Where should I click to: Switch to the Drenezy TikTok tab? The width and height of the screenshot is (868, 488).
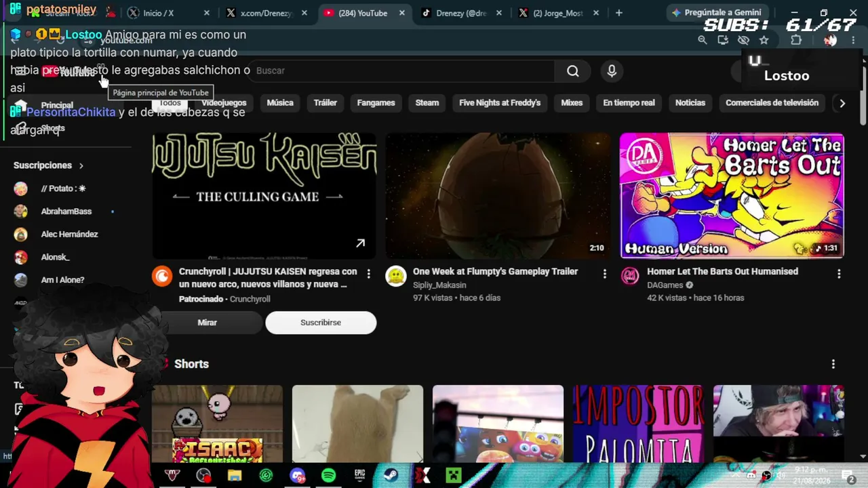[460, 13]
